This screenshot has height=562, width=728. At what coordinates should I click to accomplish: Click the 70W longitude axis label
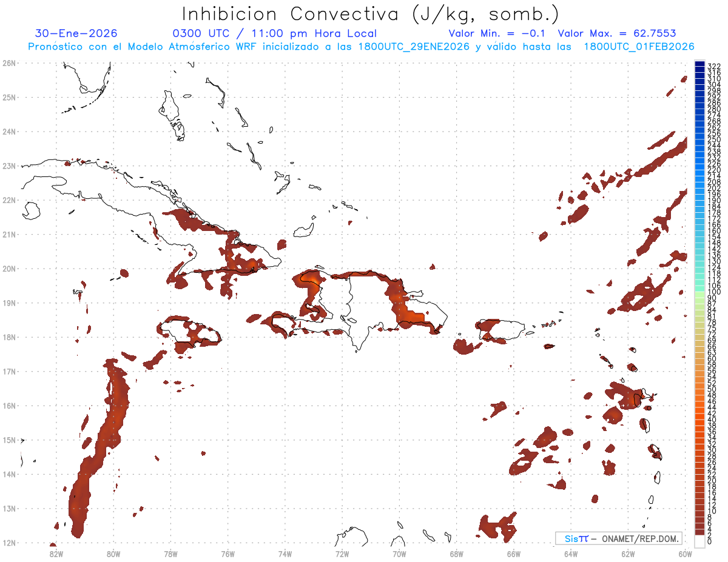[x=399, y=554]
